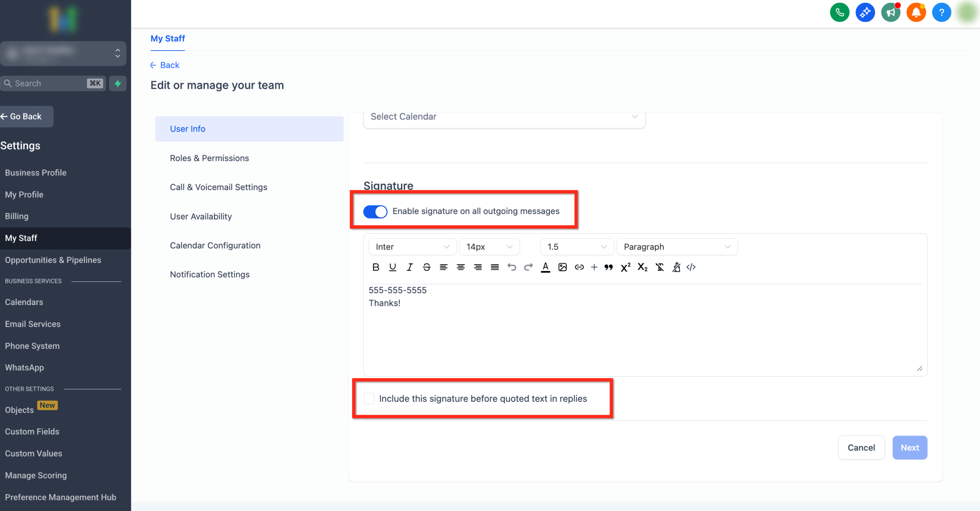Open the Select Calendar dropdown
The height and width of the screenshot is (511, 980).
[504, 117]
